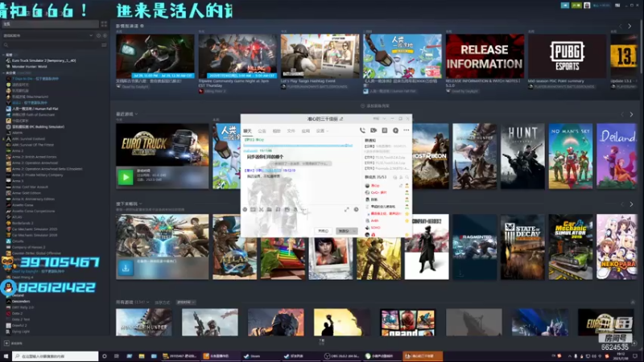Start a video call in chat window
Screen dimensions: 644x362
tap(374, 130)
